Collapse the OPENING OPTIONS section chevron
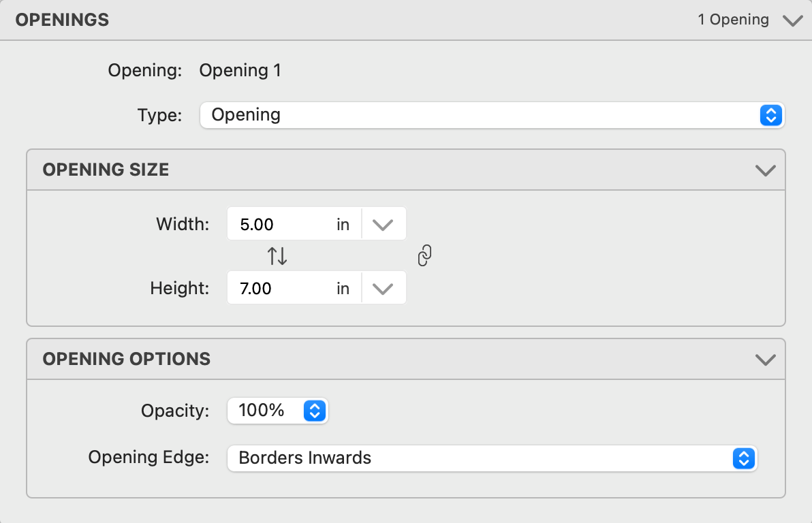Image resolution: width=812 pixels, height=523 pixels. (x=766, y=359)
